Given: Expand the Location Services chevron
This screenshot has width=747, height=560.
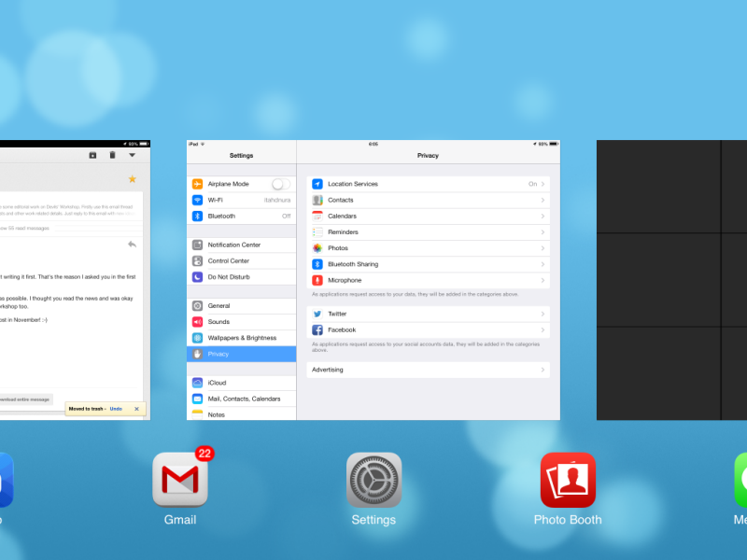Looking at the screenshot, I should point(543,184).
